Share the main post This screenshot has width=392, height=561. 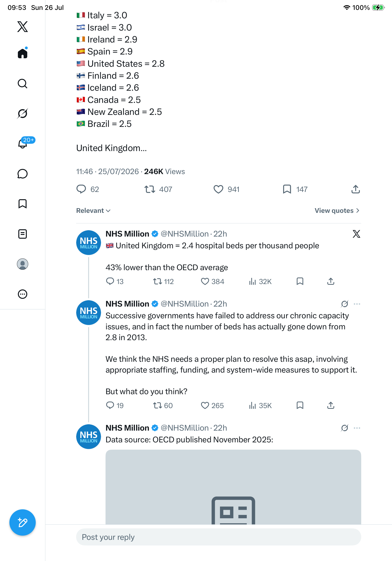coord(356,189)
